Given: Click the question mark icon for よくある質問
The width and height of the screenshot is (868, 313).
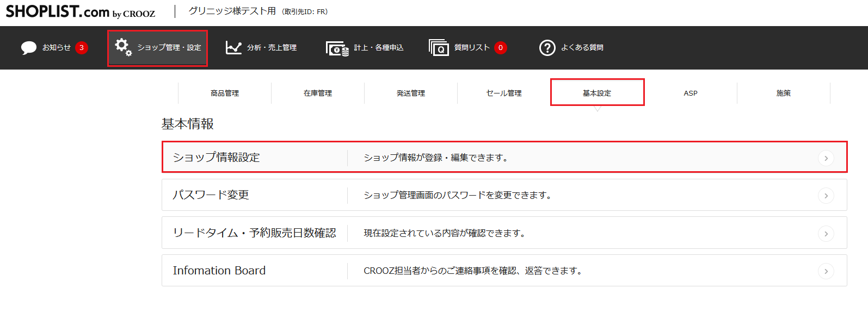Looking at the screenshot, I should point(547,48).
